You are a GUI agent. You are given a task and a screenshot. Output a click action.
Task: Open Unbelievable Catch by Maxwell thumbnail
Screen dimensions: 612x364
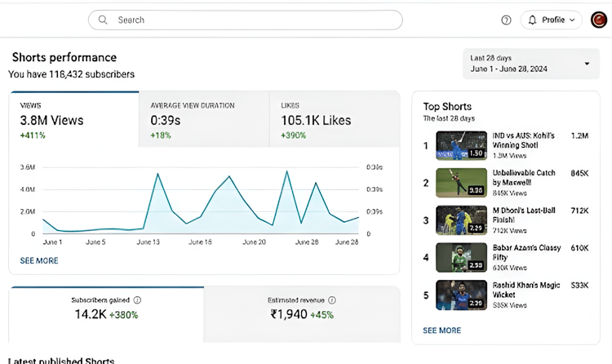pos(461,183)
